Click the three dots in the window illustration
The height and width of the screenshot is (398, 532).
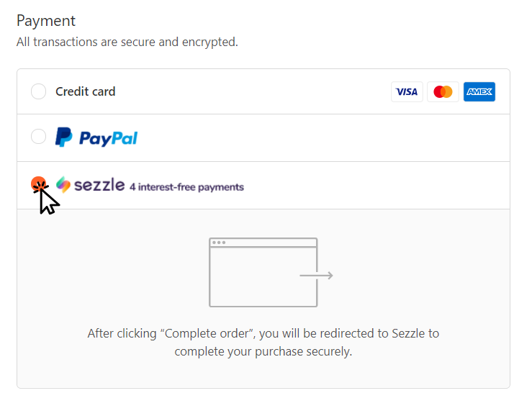pos(219,243)
